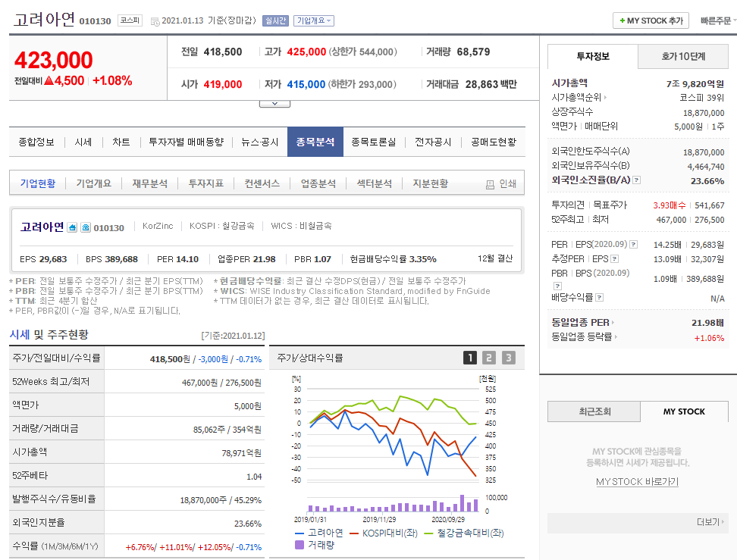Click the printer icon beside 인쇄
The height and width of the screenshot is (560, 737).
[490, 185]
